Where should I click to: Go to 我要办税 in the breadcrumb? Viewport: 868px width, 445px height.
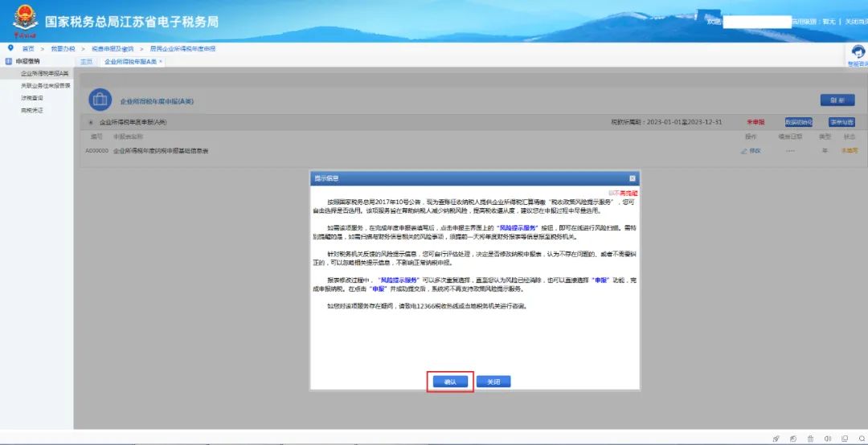click(x=62, y=49)
